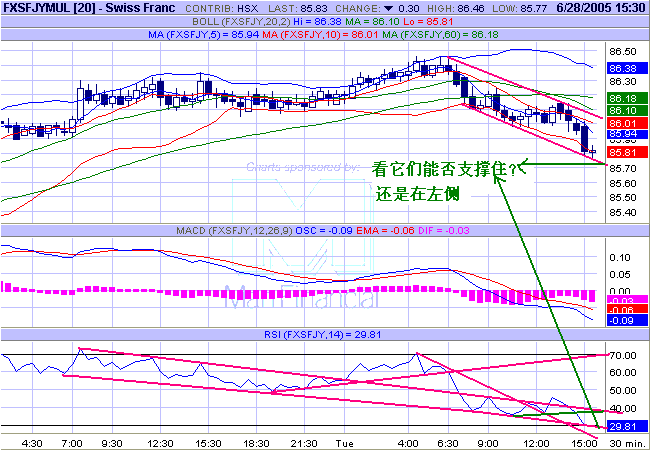
Task: Click the blue 86.38 Bollinger high price tag
Action: (622, 67)
